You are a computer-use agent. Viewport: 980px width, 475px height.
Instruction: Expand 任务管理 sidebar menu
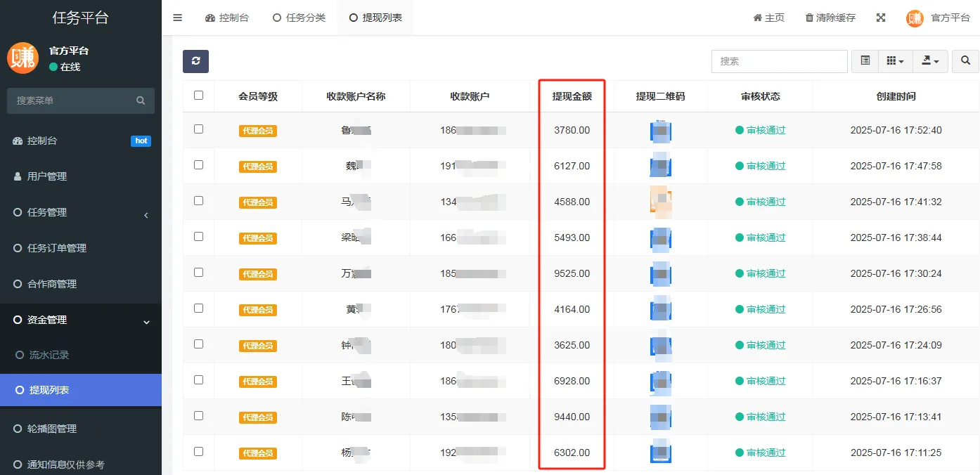point(81,212)
